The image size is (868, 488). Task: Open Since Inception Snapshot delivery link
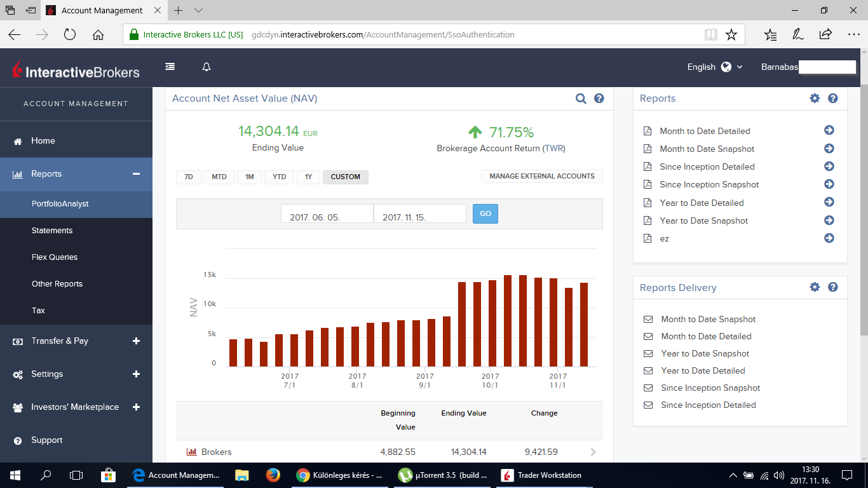[x=710, y=388]
